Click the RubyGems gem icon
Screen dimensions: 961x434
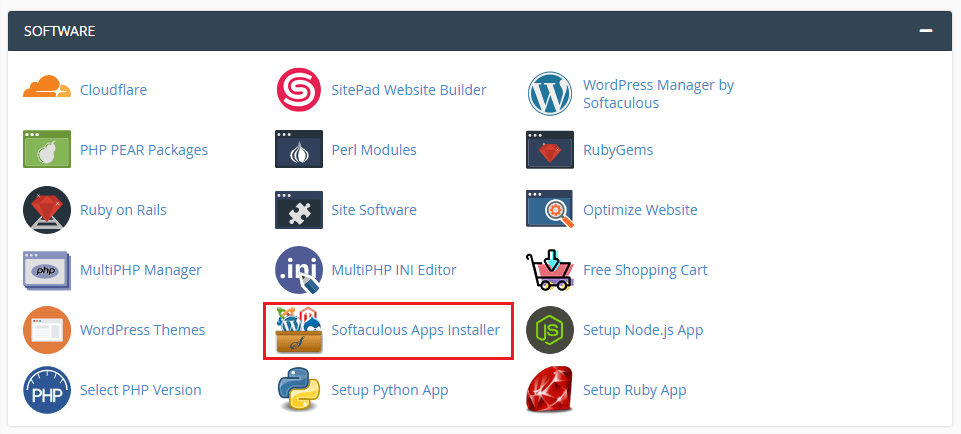[550, 149]
